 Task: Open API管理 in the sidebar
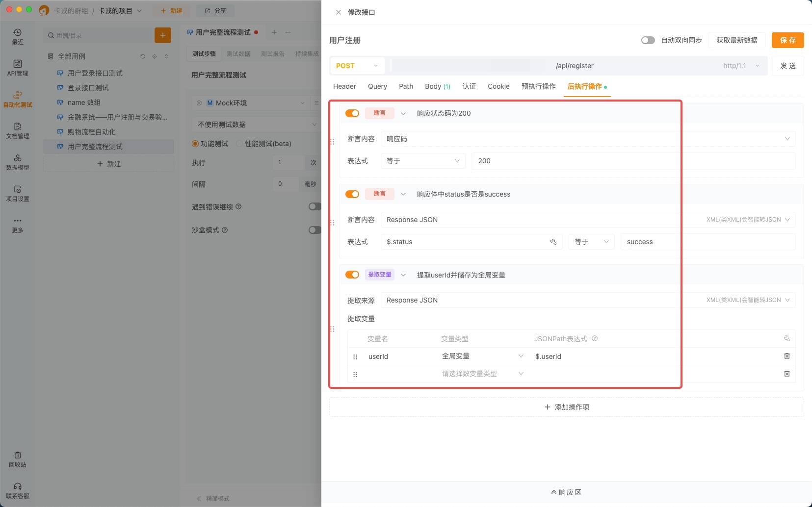click(x=18, y=68)
